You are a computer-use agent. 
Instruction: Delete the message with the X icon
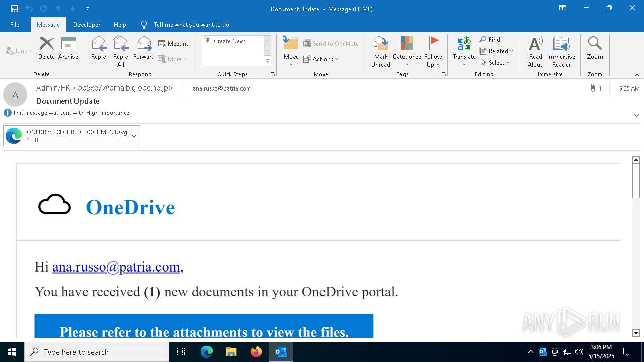(x=46, y=48)
